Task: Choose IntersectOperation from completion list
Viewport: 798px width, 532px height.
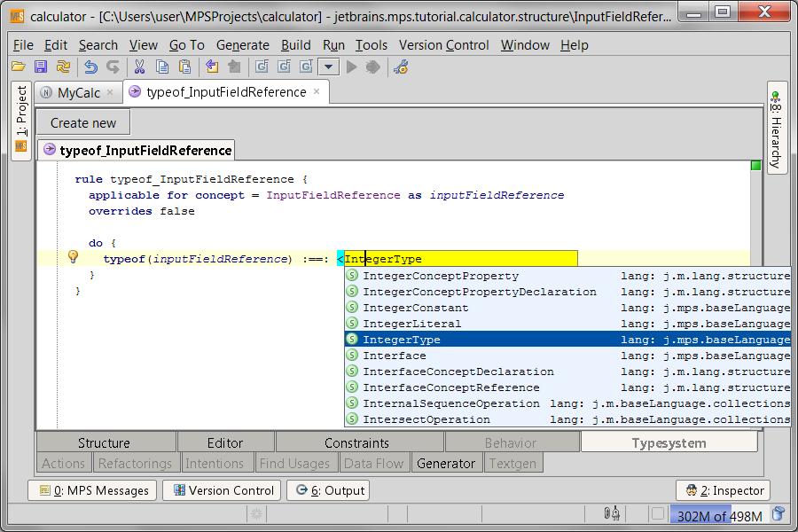Action: (567, 419)
